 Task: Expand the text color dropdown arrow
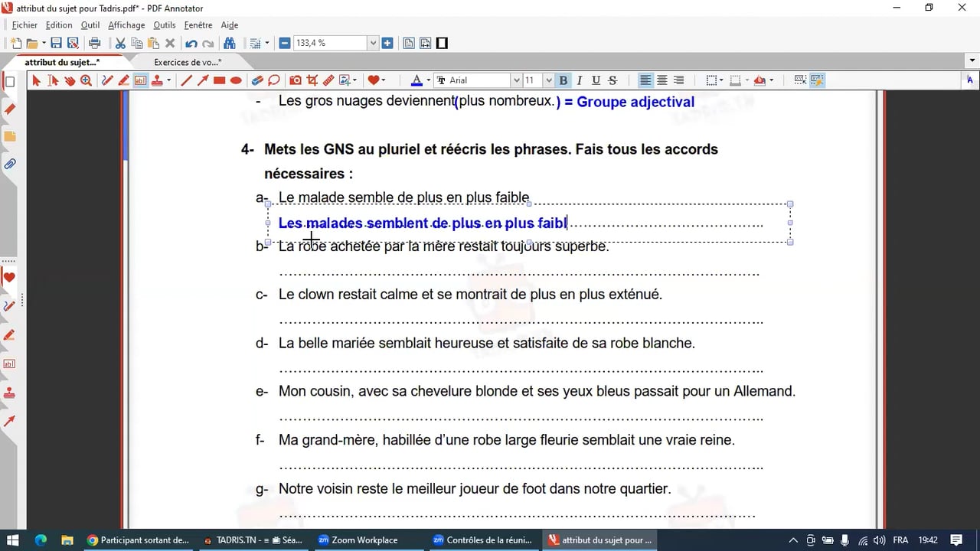point(428,80)
